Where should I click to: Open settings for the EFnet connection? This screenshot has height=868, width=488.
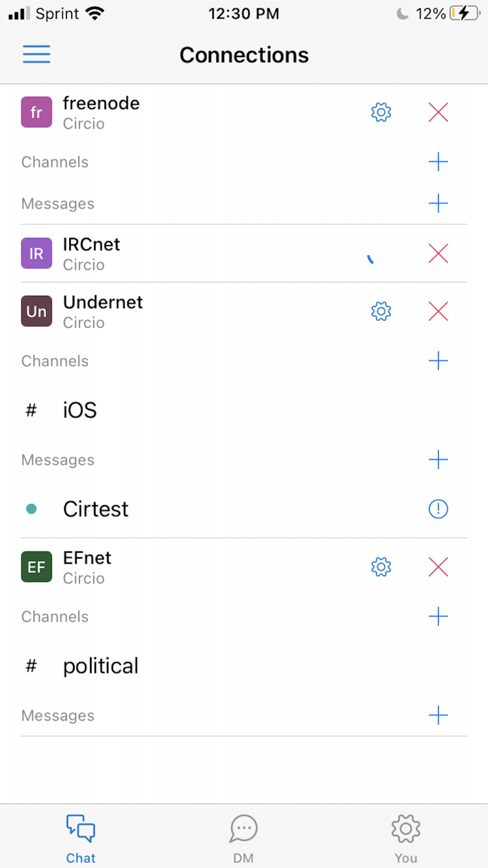(381, 567)
